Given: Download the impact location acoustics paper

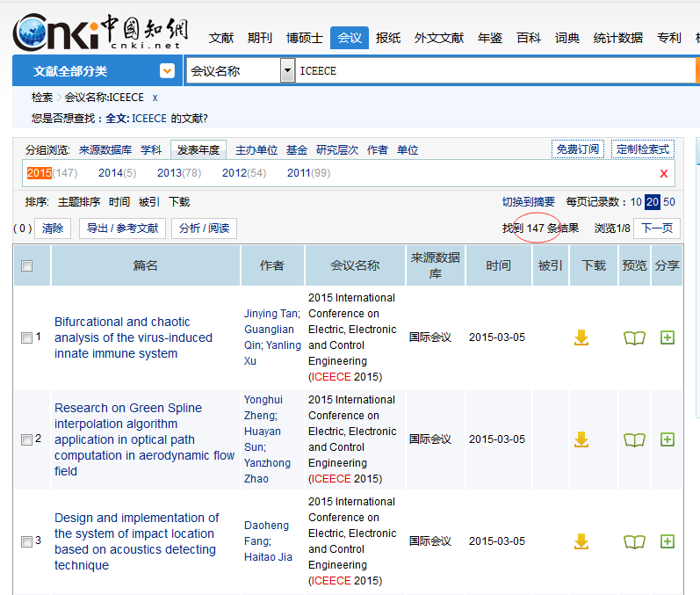Looking at the screenshot, I should click(581, 541).
